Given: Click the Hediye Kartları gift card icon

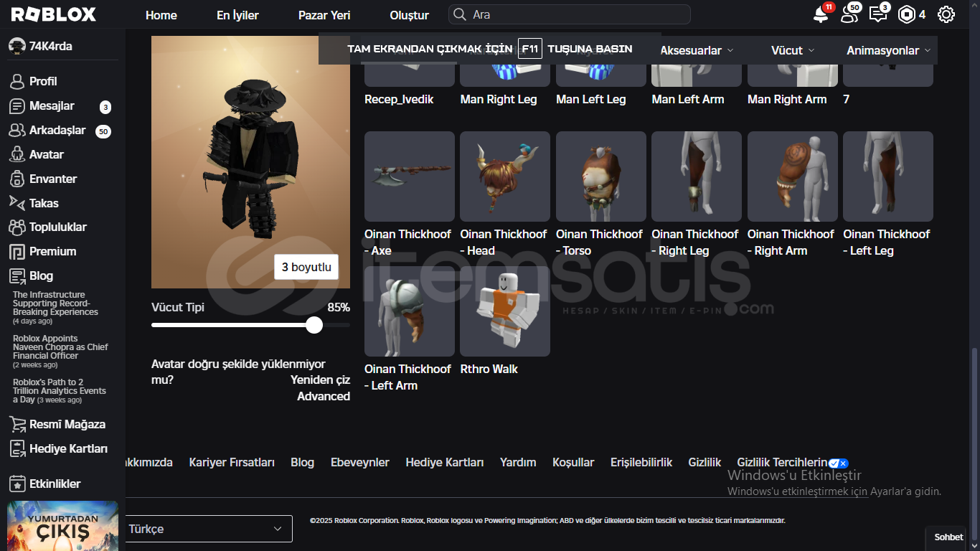Looking at the screenshot, I should [17, 448].
